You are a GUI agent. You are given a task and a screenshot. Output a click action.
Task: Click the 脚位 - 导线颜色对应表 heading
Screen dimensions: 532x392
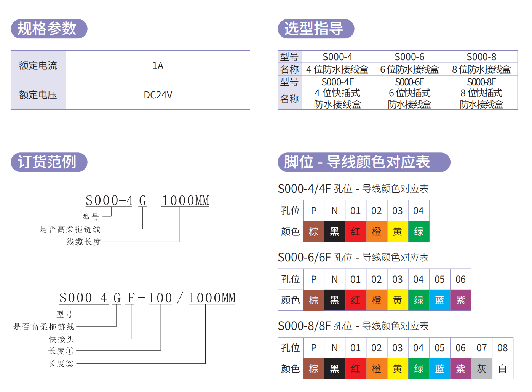(364, 162)
